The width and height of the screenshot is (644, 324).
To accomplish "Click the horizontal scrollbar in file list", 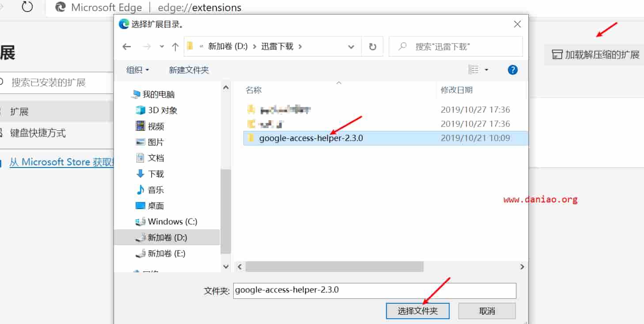I will click(x=335, y=267).
